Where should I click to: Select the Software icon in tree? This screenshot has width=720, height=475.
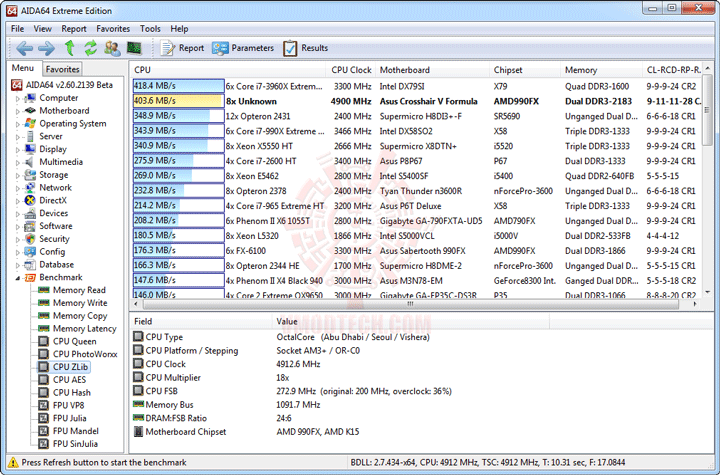click(30, 226)
